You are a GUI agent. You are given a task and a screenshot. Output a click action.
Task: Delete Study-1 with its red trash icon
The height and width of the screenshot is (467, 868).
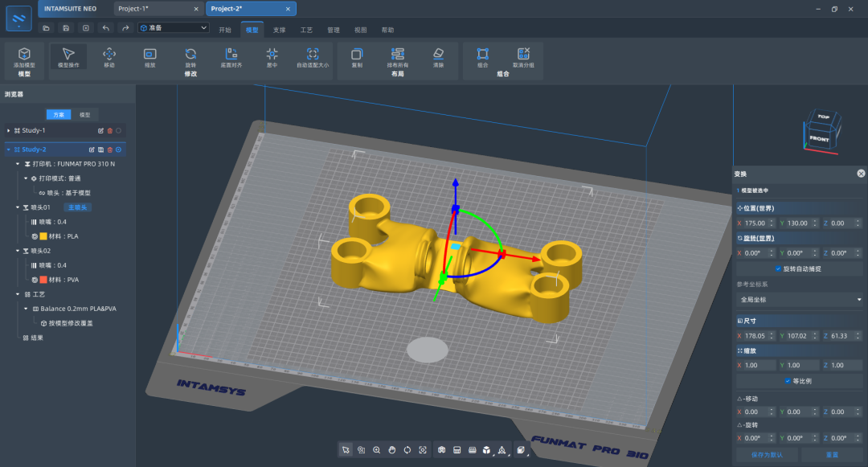109,130
